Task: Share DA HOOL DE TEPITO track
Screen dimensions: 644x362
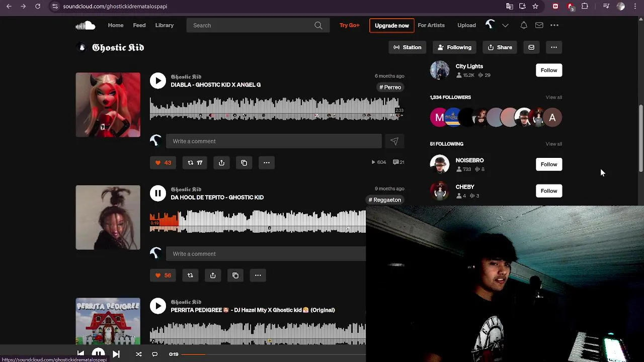Action: [x=213, y=275]
